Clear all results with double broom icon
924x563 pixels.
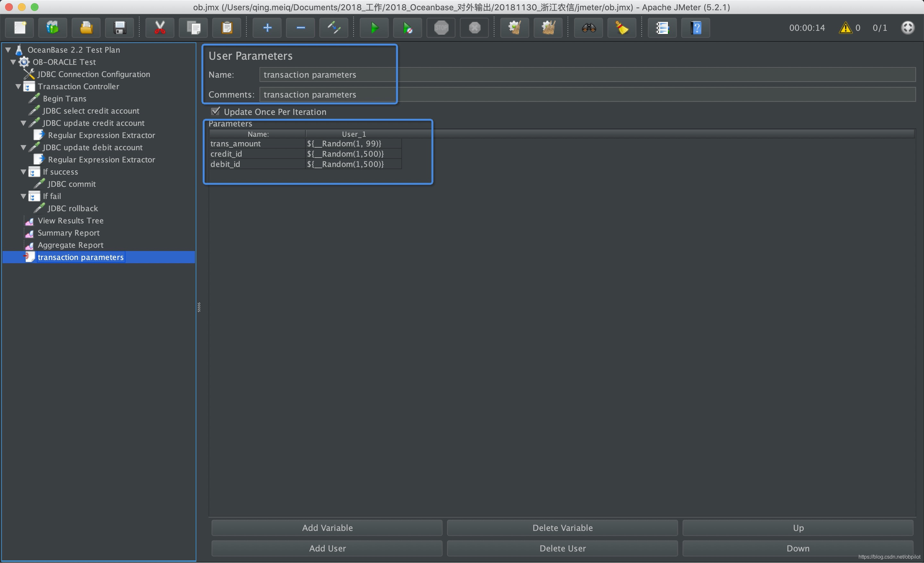[x=548, y=28]
